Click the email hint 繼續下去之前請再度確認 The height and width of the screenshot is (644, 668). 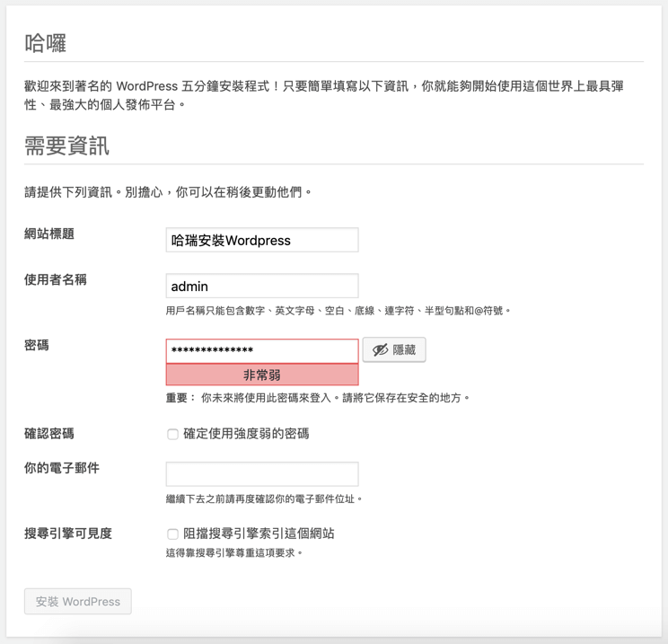coord(264,498)
